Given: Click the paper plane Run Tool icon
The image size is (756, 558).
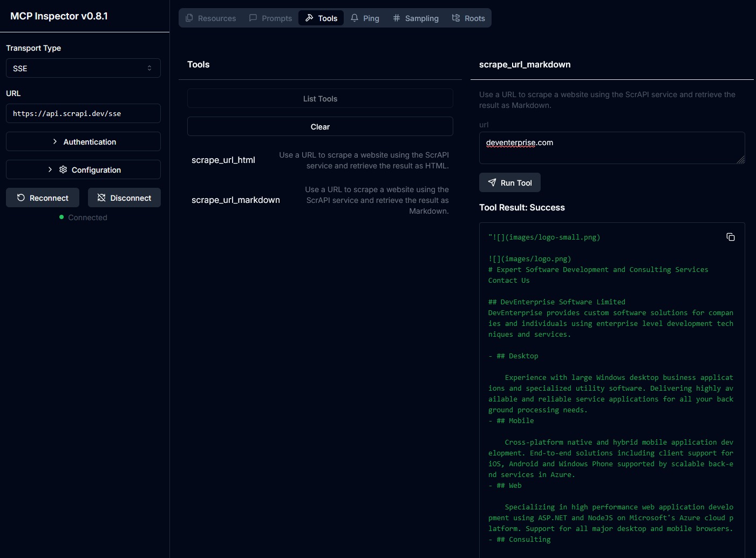Looking at the screenshot, I should (x=492, y=182).
